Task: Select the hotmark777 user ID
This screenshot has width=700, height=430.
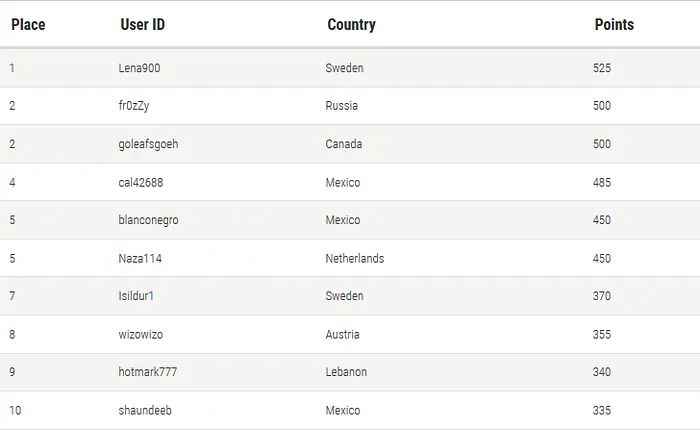Action: coord(148,372)
